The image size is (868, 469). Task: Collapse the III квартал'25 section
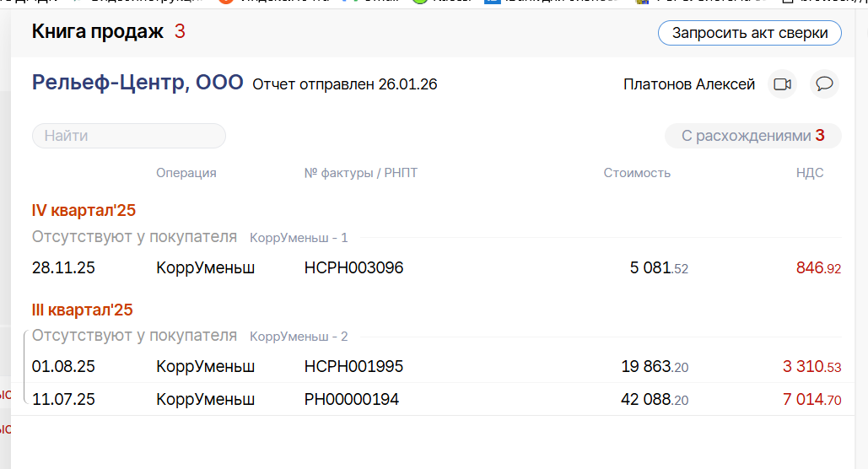(82, 310)
